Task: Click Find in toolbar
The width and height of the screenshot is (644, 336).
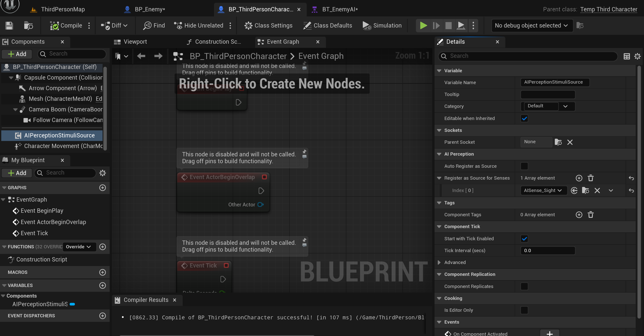Action: (x=154, y=26)
